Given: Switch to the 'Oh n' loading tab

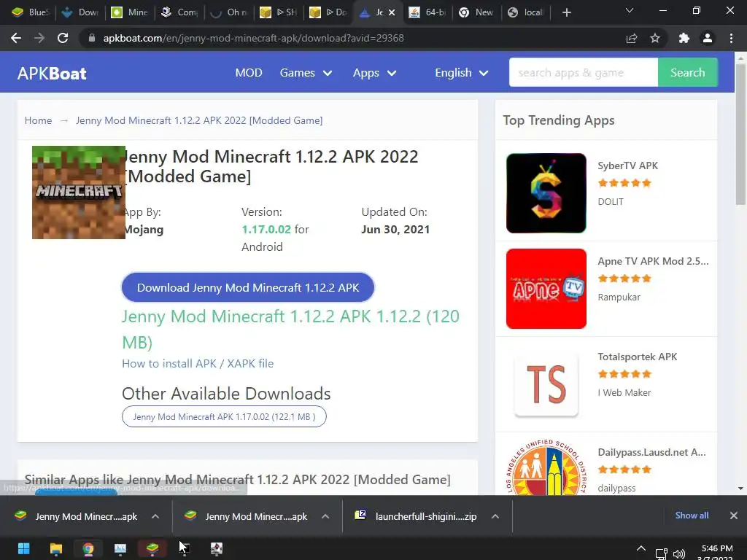Looking at the screenshot, I should [228, 12].
